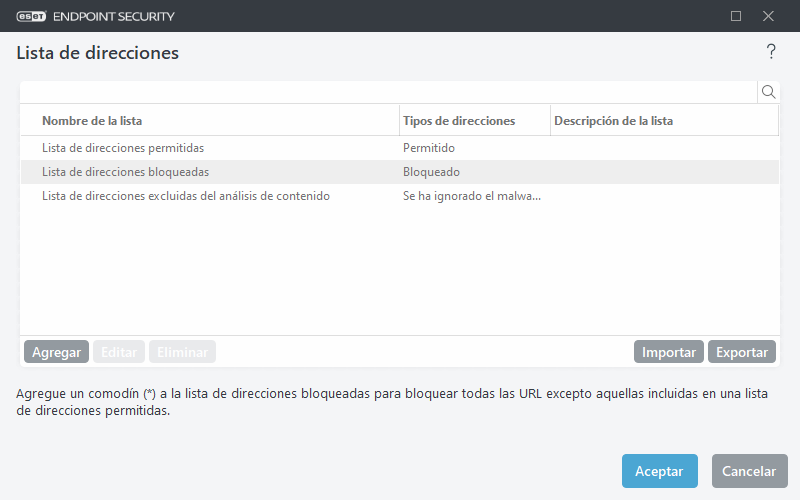
Task: Click Importar to import address lists
Action: tap(669, 352)
